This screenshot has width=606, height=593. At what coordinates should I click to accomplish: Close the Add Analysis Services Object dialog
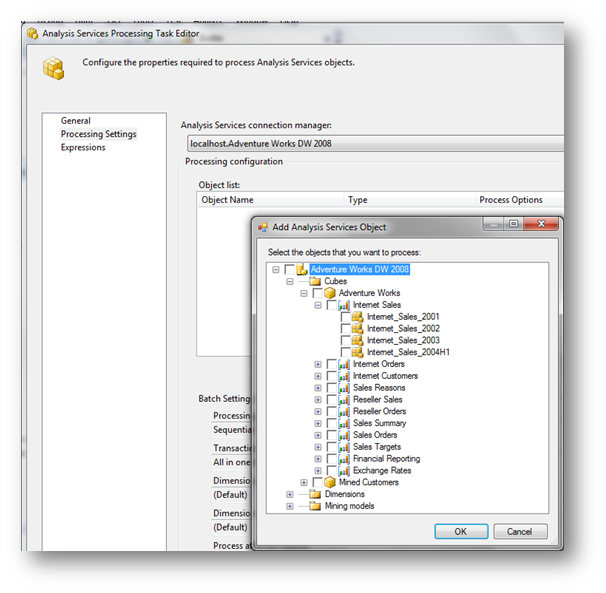(541, 224)
